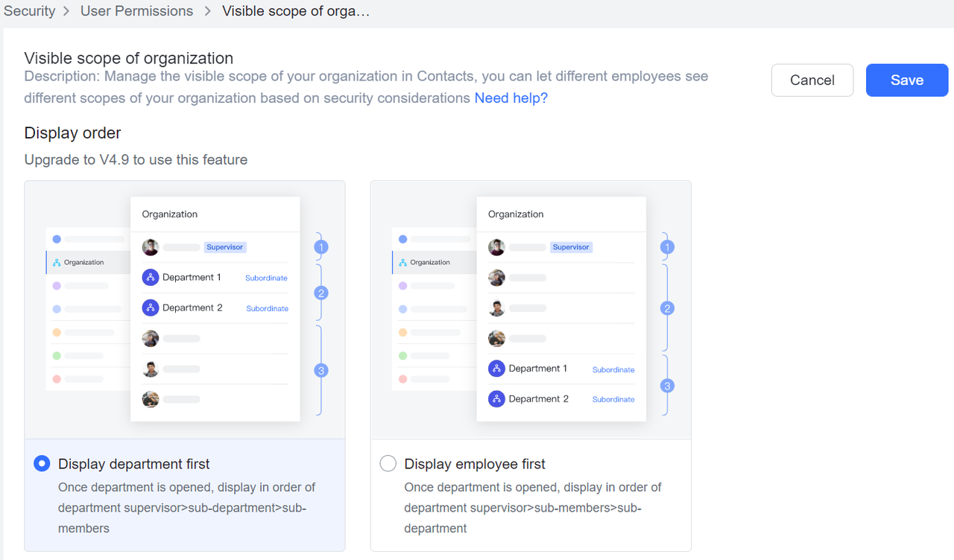Click number 3 marker in left preview
This screenshot has width=954, height=560.
321,371
